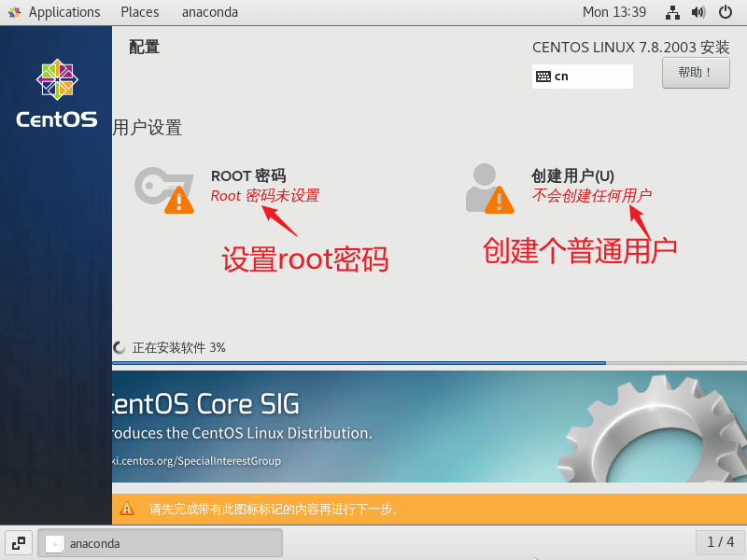Click the volume speaker icon
Image resolution: width=747 pixels, height=560 pixels.
(698, 12)
